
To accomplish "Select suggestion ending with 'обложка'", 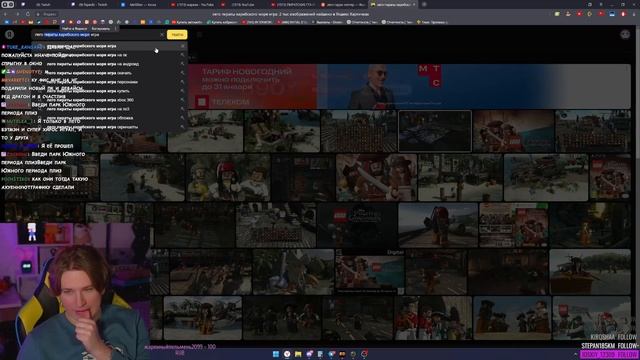I will [x=109, y=118].
